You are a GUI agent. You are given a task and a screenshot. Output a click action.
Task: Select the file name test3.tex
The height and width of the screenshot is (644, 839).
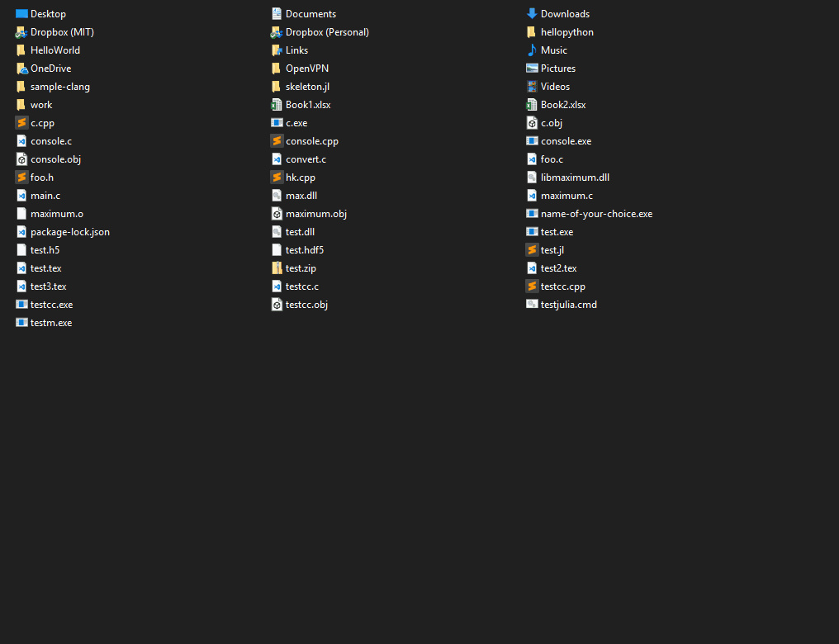coord(48,286)
